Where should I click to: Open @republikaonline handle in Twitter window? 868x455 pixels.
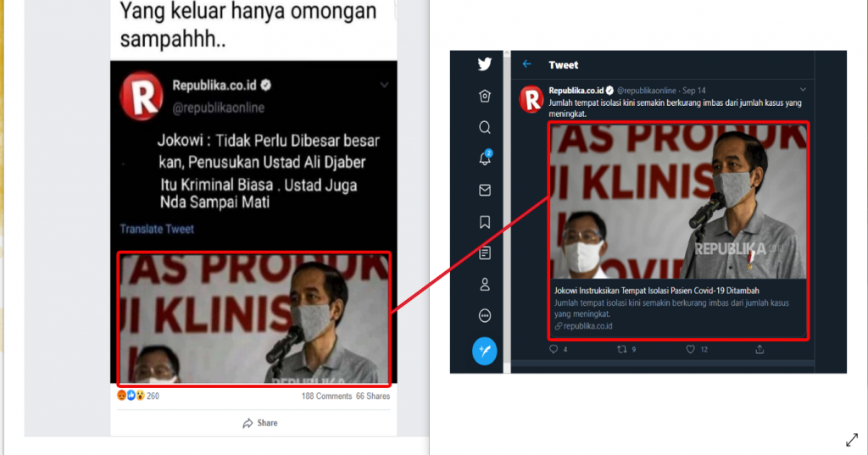pos(647,90)
